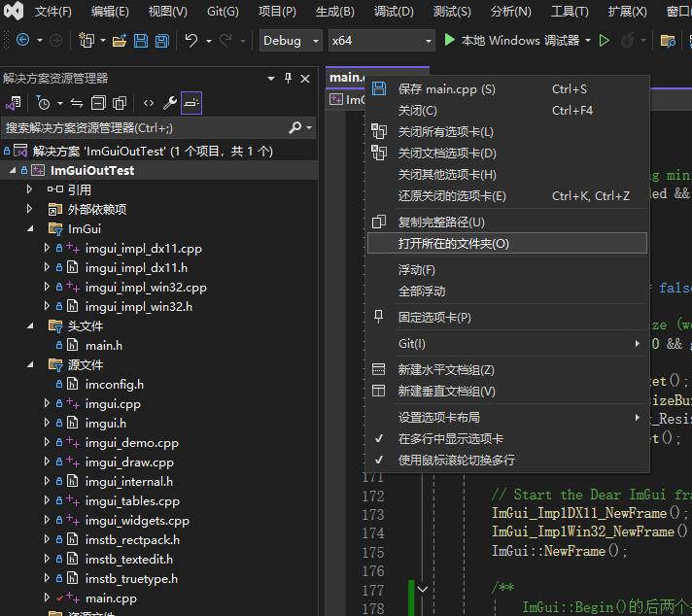
Task: Choose 保存 main.cpp (S) menu entry
Action: pos(507,89)
